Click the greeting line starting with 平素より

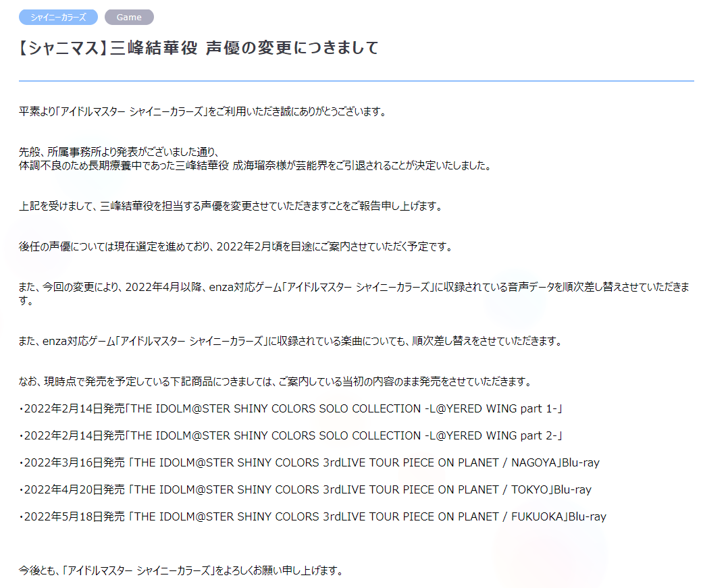pos(203,111)
